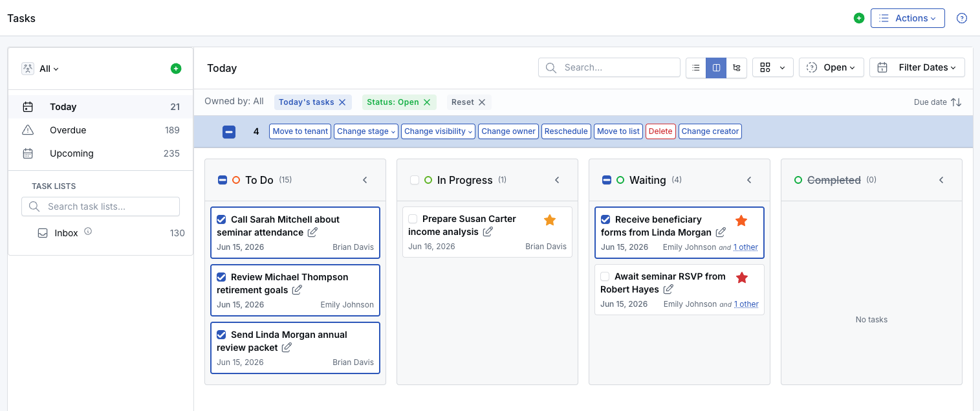Switch to board column view icon
The image size is (980, 411).
tap(716, 67)
